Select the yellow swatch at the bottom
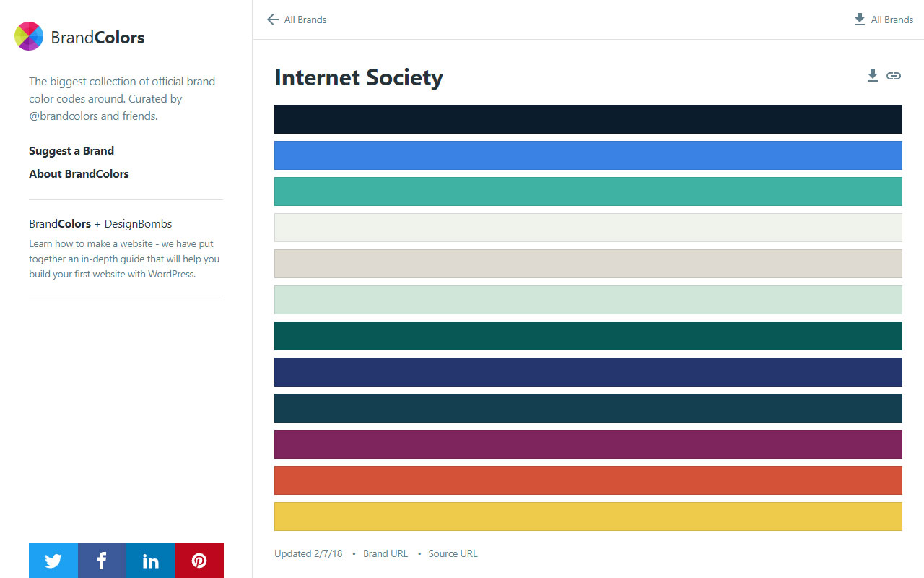Screen dimensions: 924x578 point(588,517)
